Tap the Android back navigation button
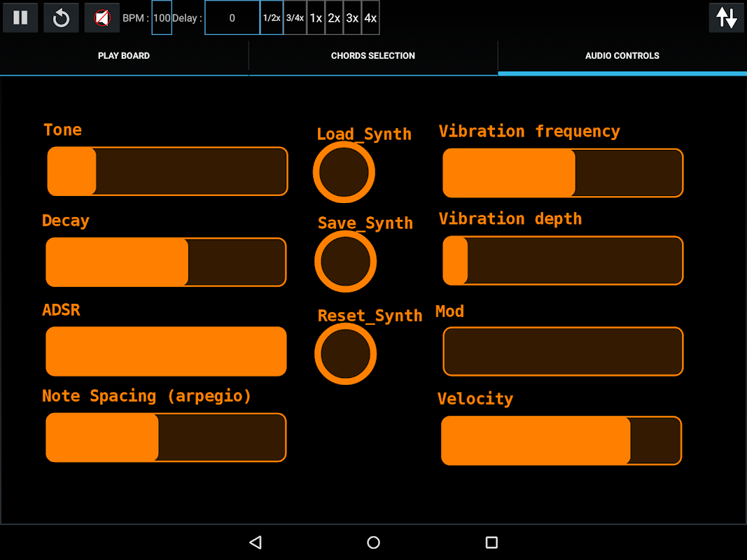 click(256, 542)
